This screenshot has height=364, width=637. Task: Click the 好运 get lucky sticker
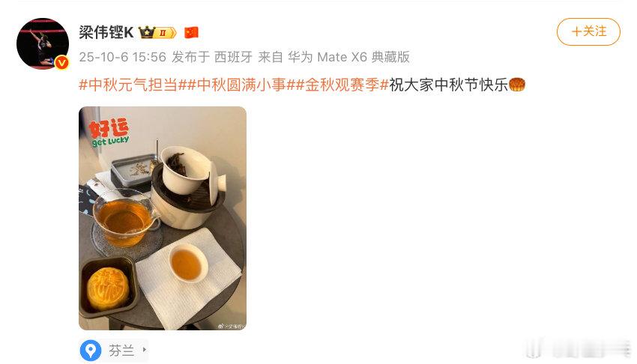tap(109, 133)
